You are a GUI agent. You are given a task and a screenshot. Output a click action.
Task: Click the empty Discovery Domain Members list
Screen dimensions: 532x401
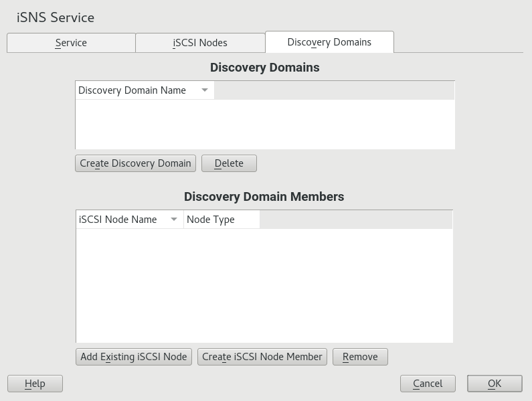(x=264, y=285)
